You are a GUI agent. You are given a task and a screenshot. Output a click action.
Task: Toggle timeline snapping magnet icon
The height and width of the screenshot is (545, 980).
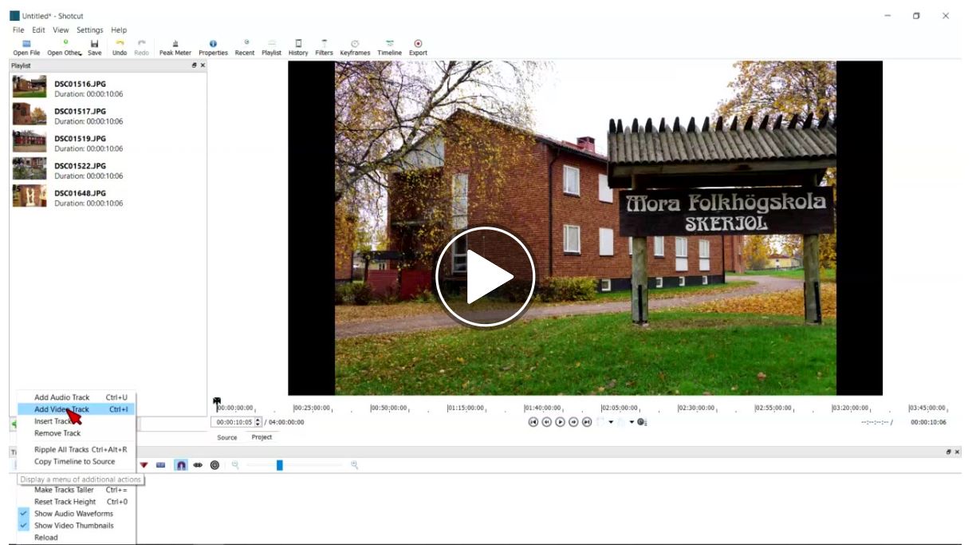(x=181, y=464)
